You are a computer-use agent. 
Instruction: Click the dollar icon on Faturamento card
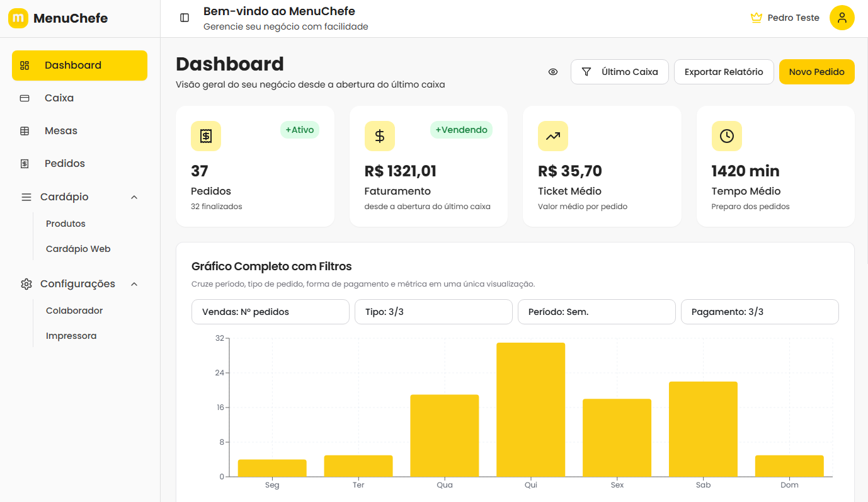point(380,136)
